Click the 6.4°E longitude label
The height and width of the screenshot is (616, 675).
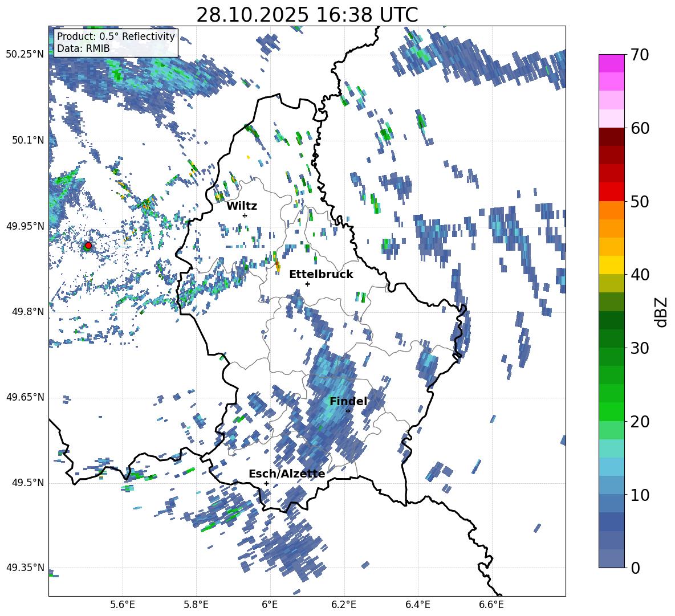pos(417,605)
